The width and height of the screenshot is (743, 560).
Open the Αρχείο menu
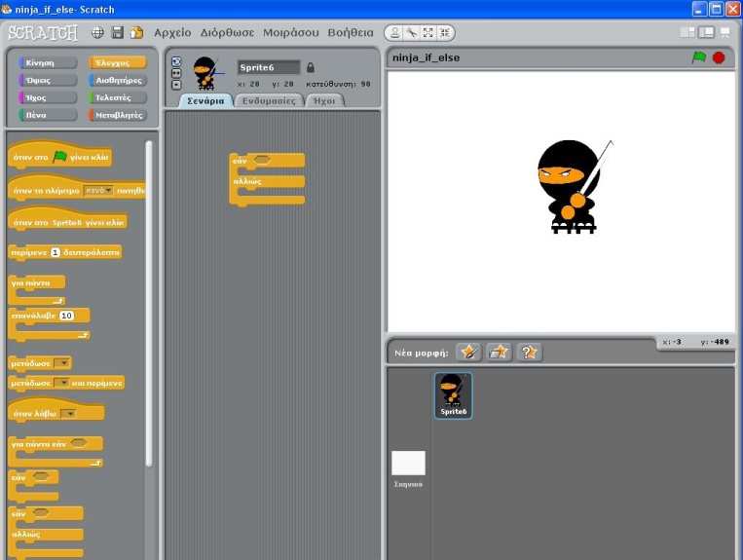(172, 33)
